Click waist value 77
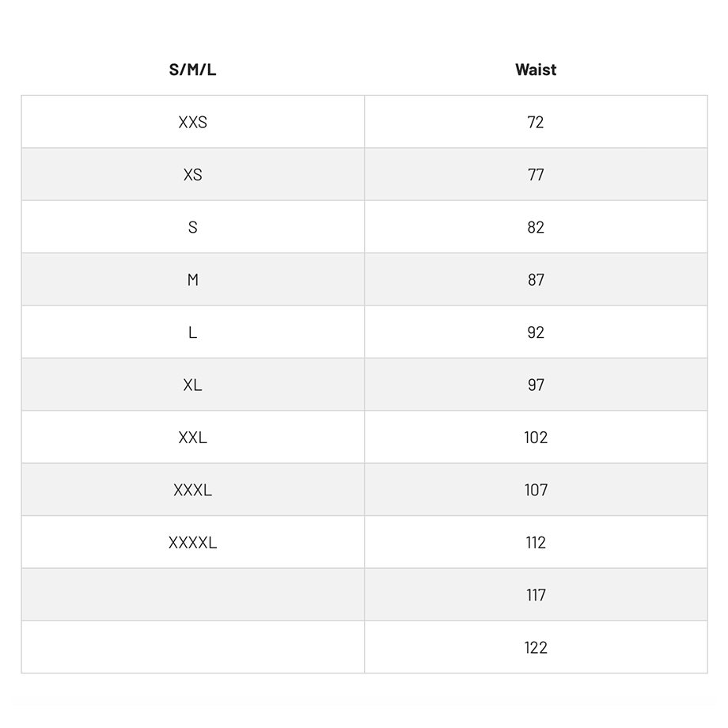 pos(536,175)
